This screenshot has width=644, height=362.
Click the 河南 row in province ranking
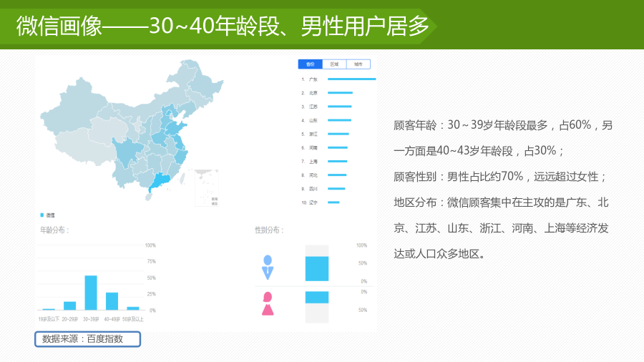[x=324, y=148]
